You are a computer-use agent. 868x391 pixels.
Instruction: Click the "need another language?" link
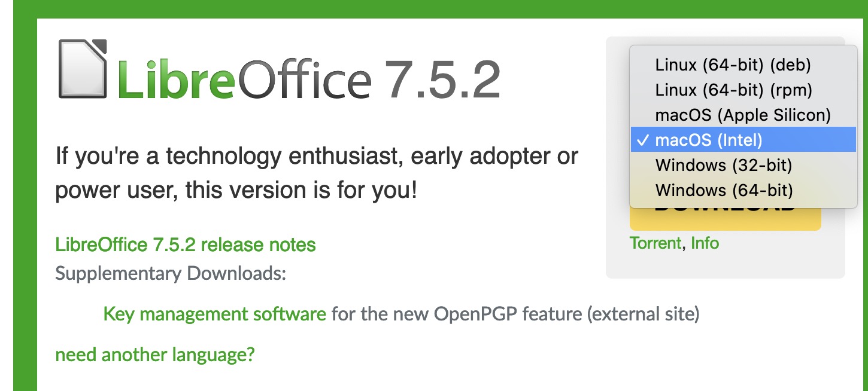(x=154, y=355)
